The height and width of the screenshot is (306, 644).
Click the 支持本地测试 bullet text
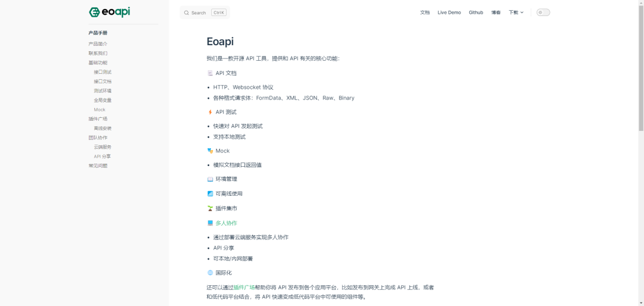coord(229,137)
